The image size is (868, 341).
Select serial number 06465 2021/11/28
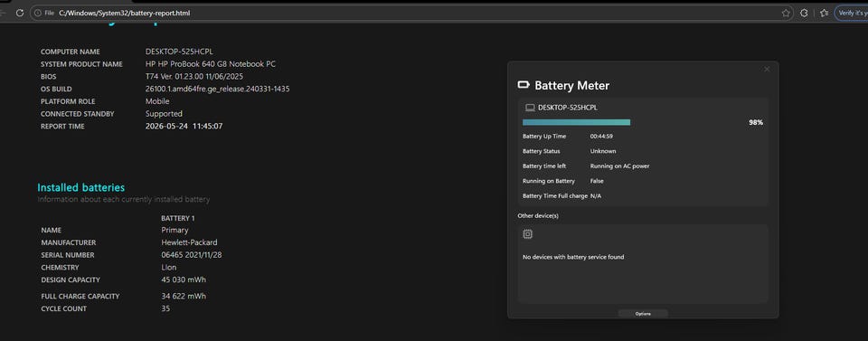point(192,255)
